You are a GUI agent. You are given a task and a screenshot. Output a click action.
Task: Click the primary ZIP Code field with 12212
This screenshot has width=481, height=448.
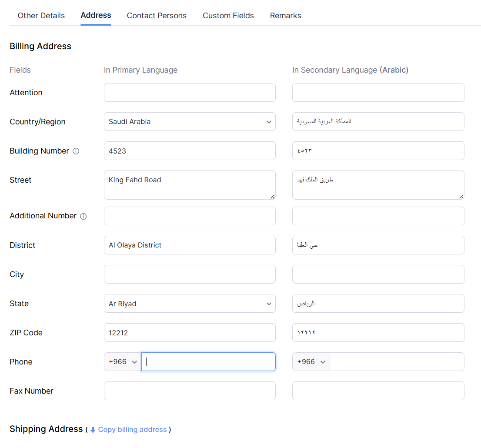[x=190, y=333]
